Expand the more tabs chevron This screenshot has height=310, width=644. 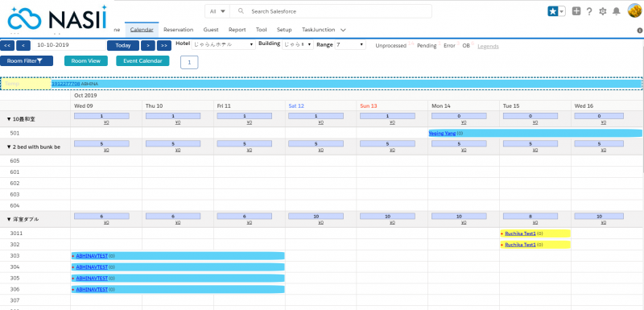pos(343,30)
